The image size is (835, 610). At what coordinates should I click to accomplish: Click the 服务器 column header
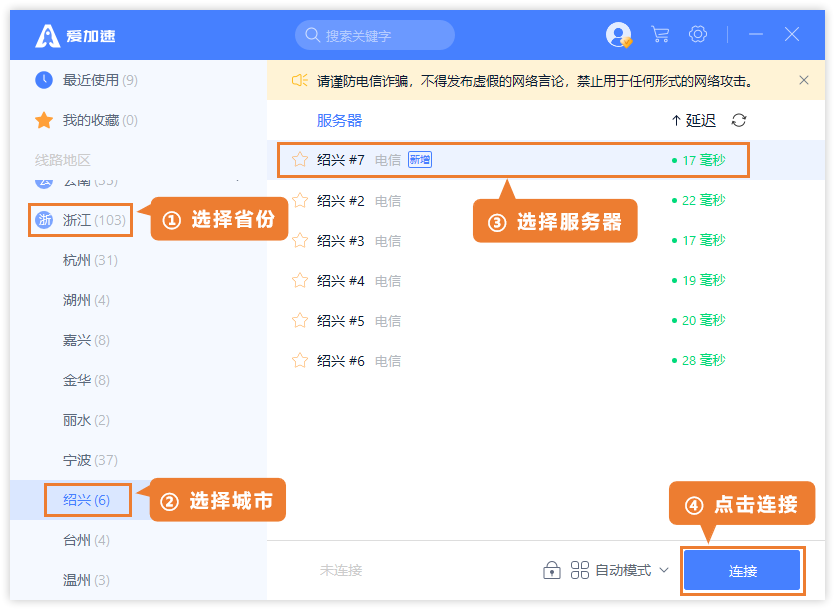(339, 120)
